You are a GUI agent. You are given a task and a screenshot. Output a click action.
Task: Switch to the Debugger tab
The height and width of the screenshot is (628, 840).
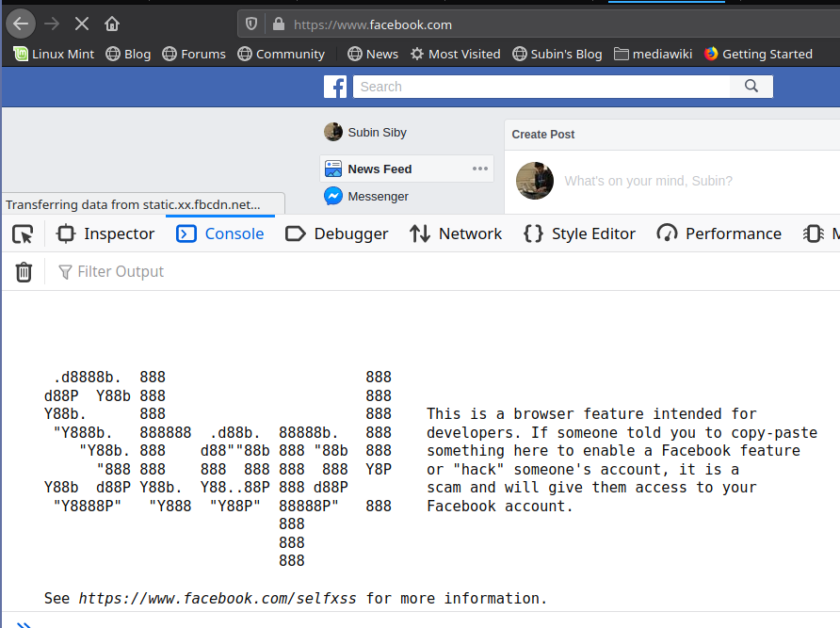point(337,233)
